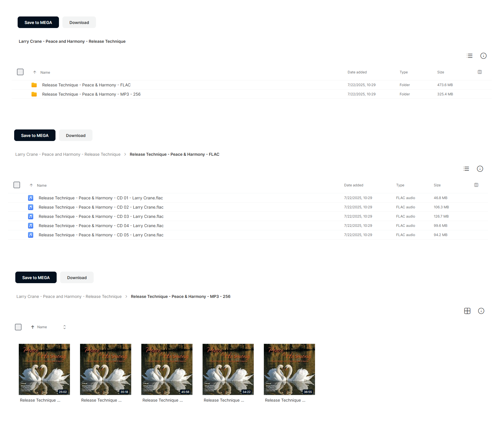Tick select-all checkbox in the top folder panel

(x=20, y=72)
